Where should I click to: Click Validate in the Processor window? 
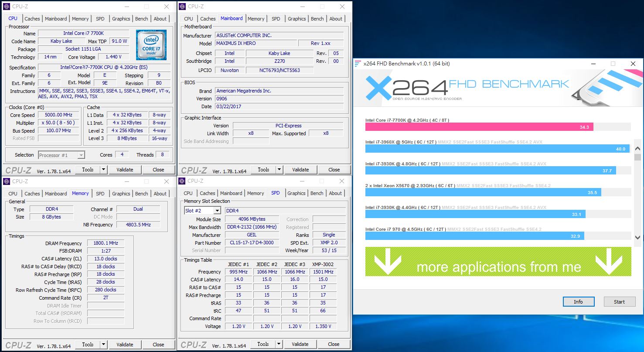(x=125, y=170)
